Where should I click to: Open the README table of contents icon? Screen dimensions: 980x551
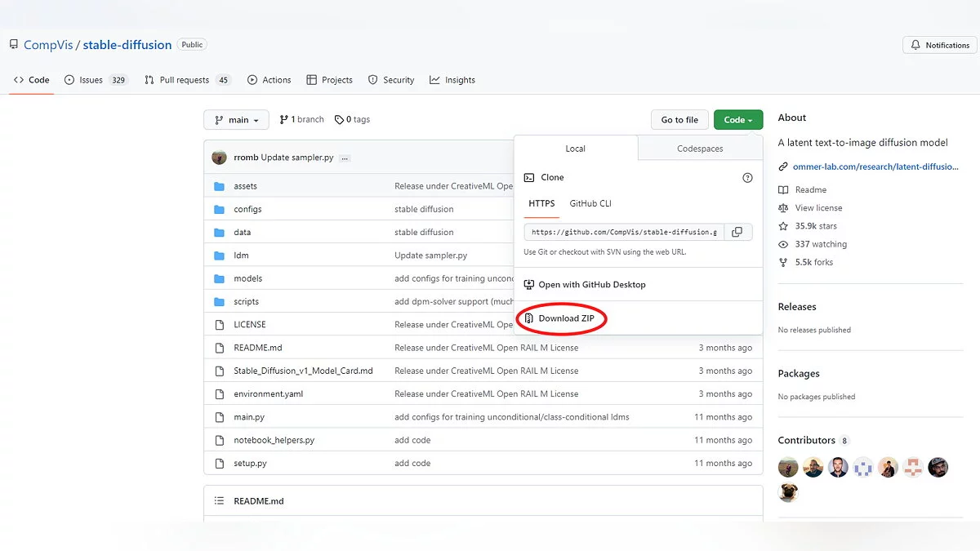tap(219, 501)
